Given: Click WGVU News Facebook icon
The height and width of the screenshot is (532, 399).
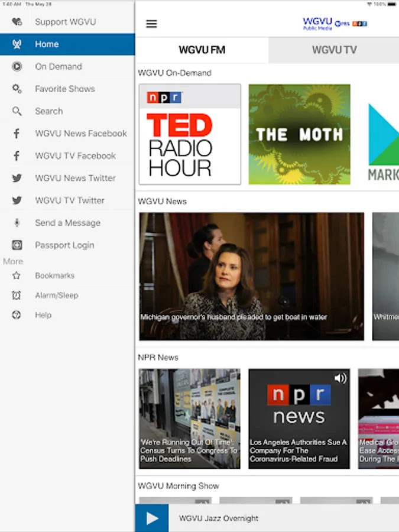Looking at the screenshot, I should tap(17, 134).
